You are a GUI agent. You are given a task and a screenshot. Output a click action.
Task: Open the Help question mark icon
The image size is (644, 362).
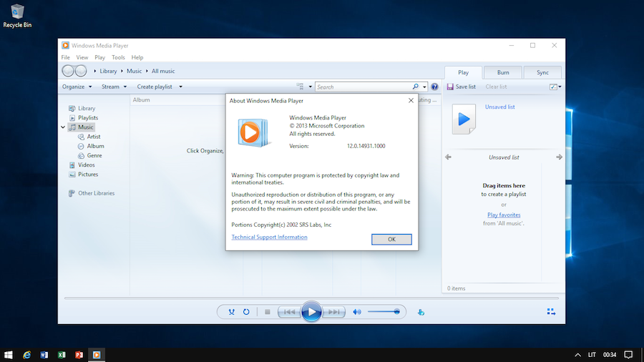click(434, 87)
